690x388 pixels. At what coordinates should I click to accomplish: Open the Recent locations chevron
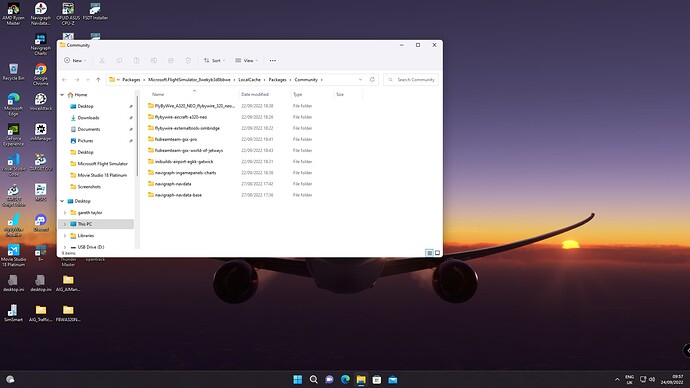(x=88, y=80)
